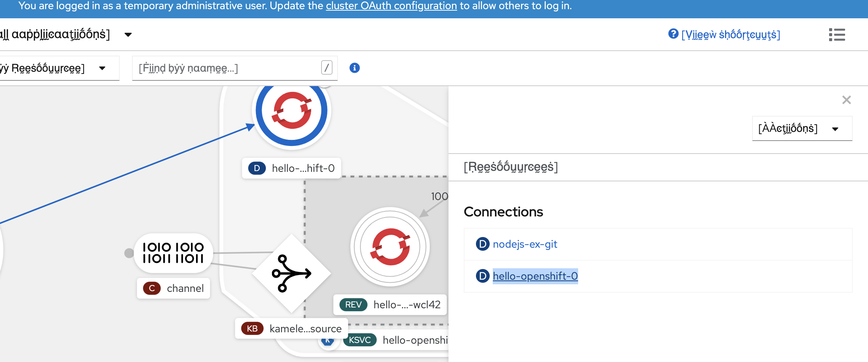Open nodejs-ex-git connection link
This screenshot has height=362, width=868.
(525, 244)
